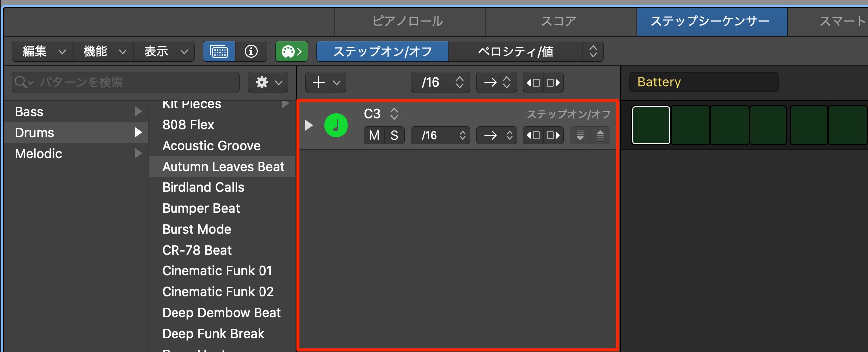
Task: Switch to the スコア tab
Action: coord(561,21)
